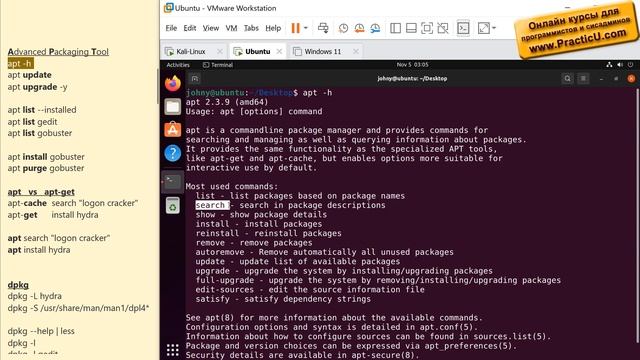Open the VM menu
This screenshot has width=640, height=360.
pyautogui.click(x=231, y=28)
